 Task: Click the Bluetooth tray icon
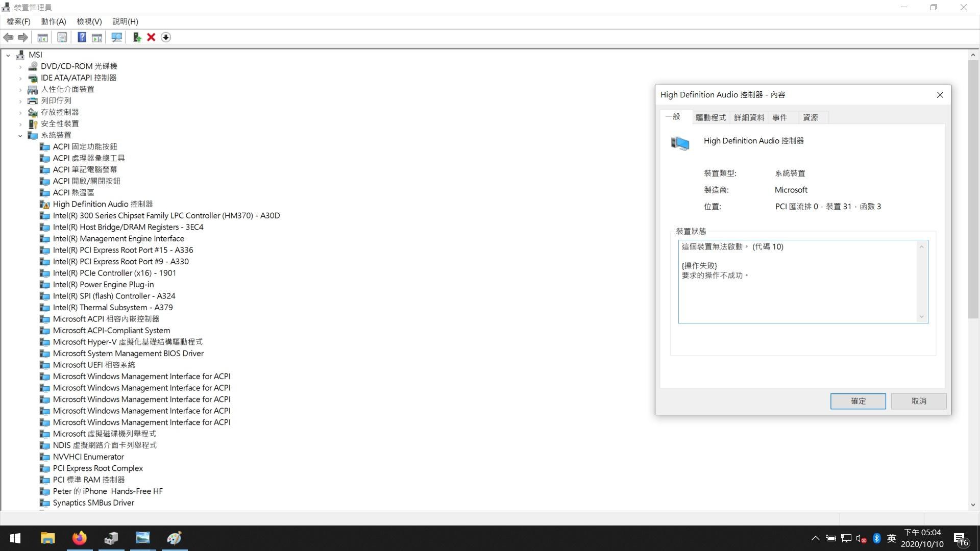(877, 538)
